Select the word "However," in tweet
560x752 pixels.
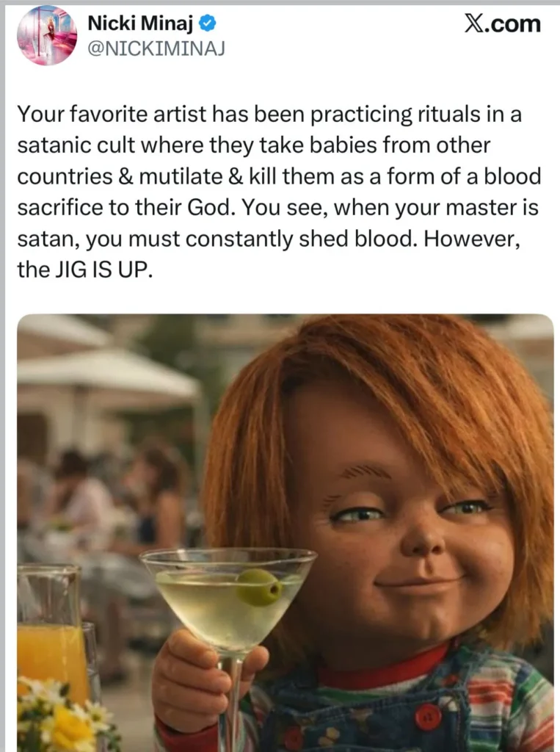[472, 239]
